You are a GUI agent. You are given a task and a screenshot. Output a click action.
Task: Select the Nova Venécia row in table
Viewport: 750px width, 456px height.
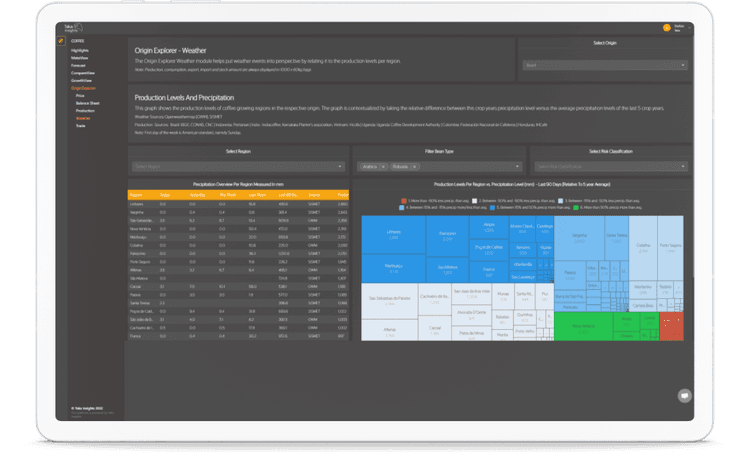238,229
